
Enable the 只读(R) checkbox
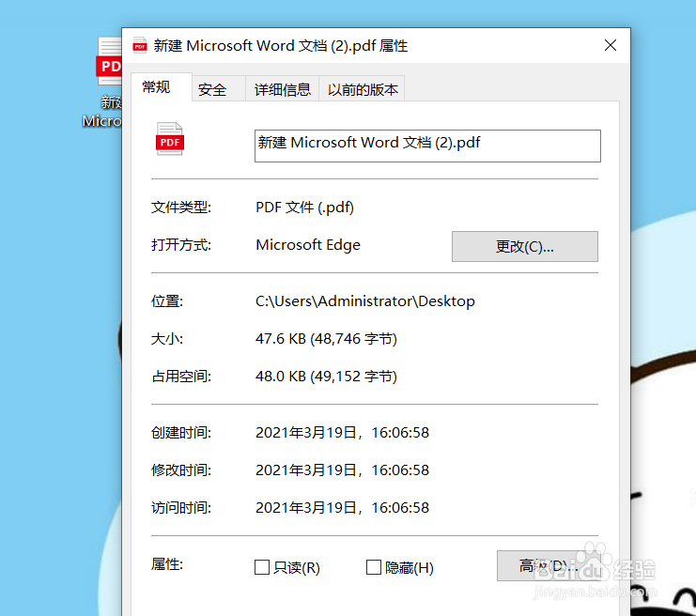[x=262, y=567]
